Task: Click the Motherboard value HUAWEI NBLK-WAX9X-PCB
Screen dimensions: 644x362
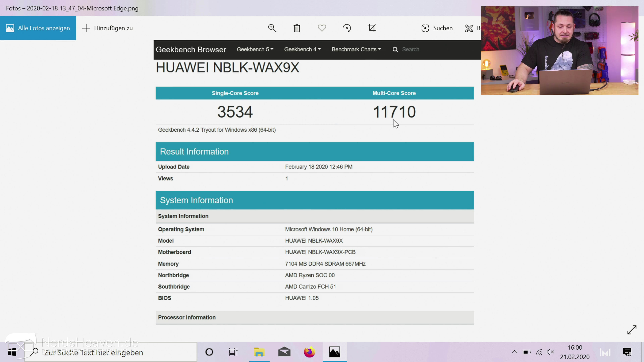Action: pos(320,252)
